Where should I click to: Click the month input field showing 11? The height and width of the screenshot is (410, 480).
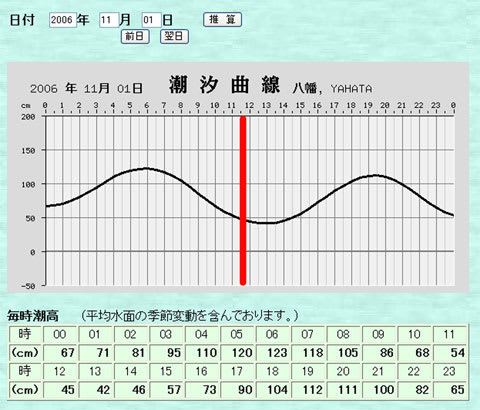click(109, 20)
